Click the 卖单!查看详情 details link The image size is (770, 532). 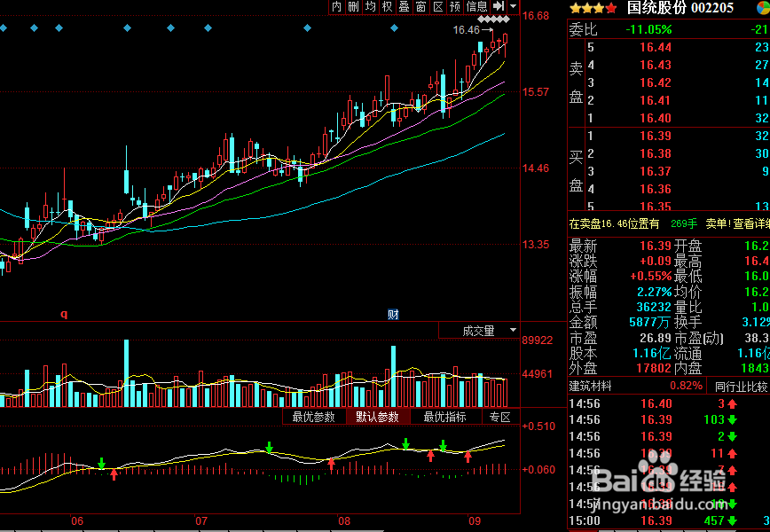point(737,224)
